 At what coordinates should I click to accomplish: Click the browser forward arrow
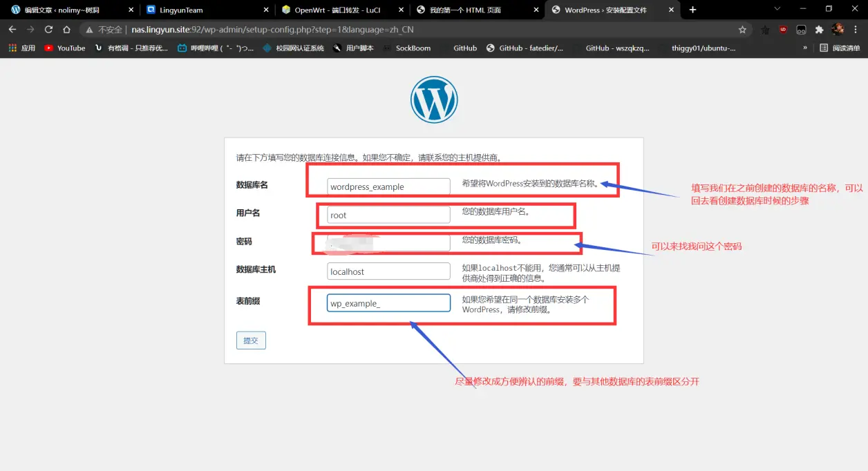30,30
